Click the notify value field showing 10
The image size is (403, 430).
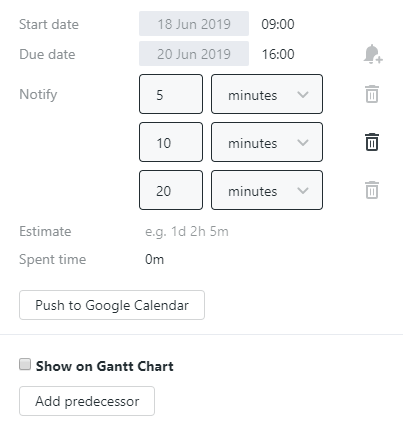(171, 142)
